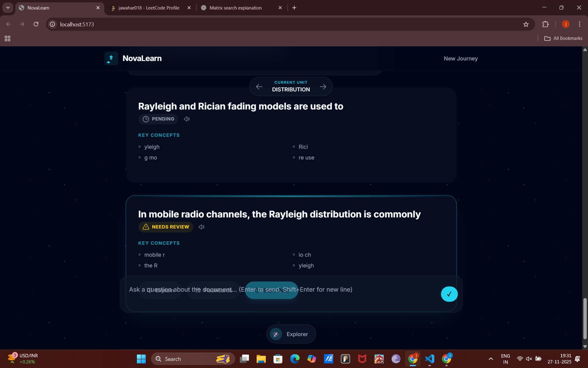Click the New Journey link
Image resolution: width=588 pixels, height=368 pixels.
[461, 59]
